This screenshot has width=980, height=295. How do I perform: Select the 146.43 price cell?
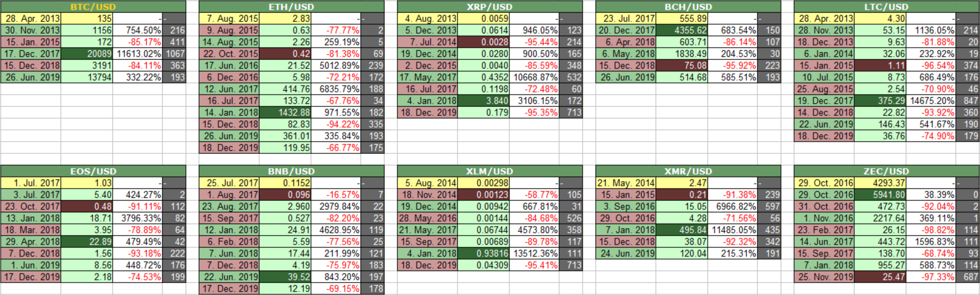[880, 124]
